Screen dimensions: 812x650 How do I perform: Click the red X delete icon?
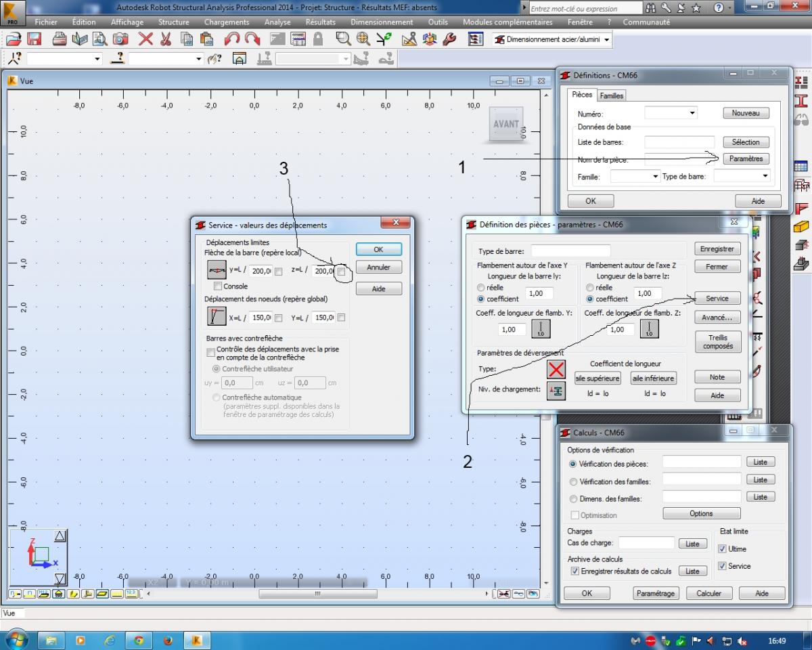pyautogui.click(x=145, y=39)
